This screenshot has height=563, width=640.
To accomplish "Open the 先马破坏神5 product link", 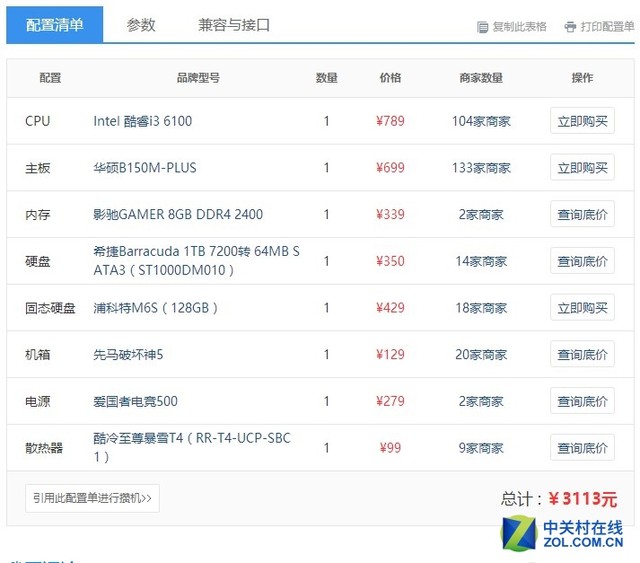I will point(128,354).
